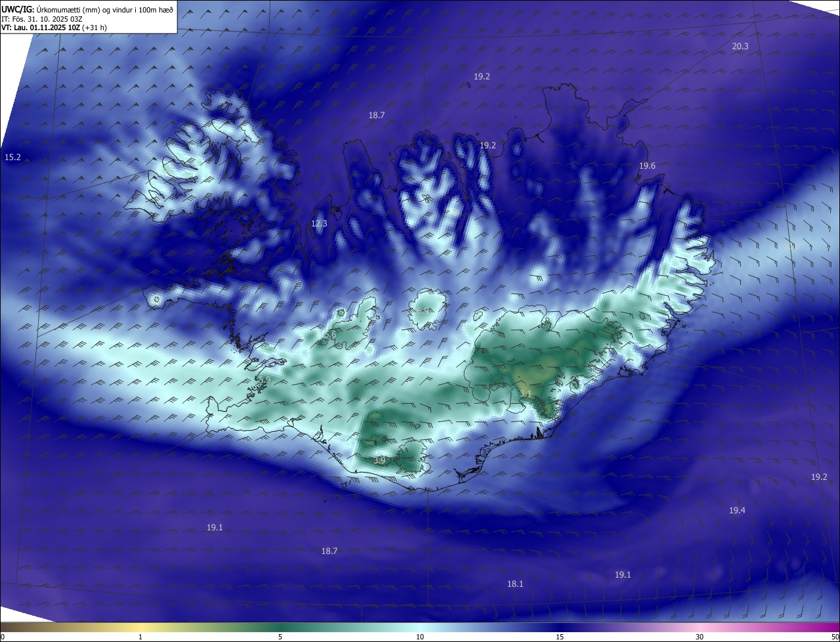The width and height of the screenshot is (840, 642).
Task: Click the 5.9 value label
Action: (264, 380)
